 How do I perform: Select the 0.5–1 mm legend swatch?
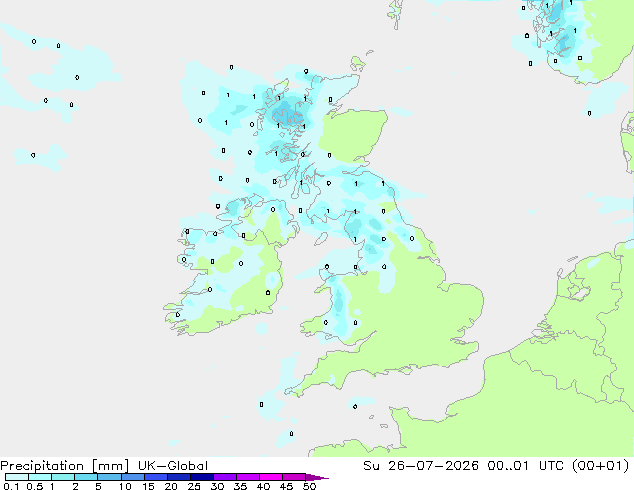[40, 477]
